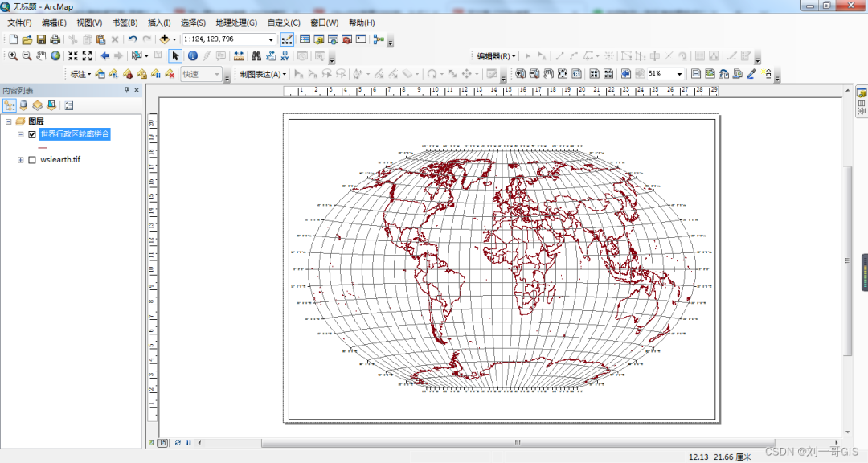Click the Save icon in the standard toolbar
Screen dimensions: 868x463
pyautogui.click(x=40, y=39)
